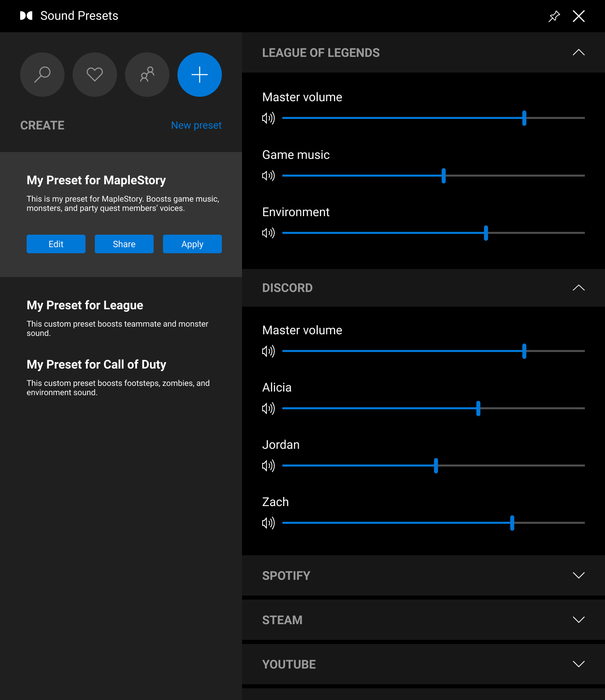
Task: Mute Jordan's speaker icon
Action: [x=268, y=466]
